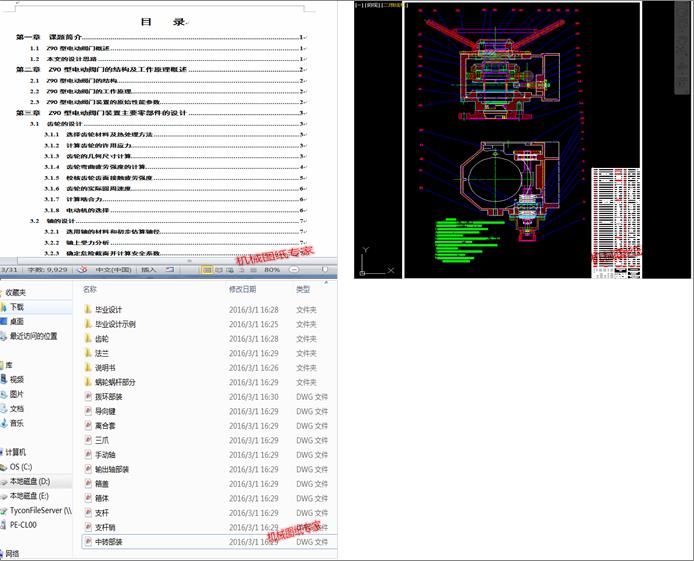Select the 三爪 DWG file icon
This screenshot has height=561, width=694.
click(x=88, y=440)
